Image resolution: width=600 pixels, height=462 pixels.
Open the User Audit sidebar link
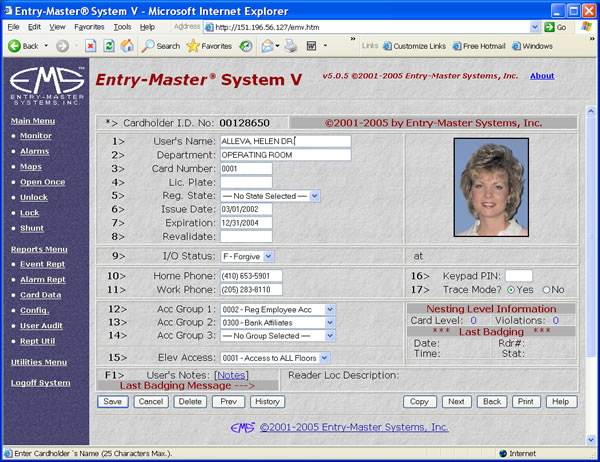[41, 326]
